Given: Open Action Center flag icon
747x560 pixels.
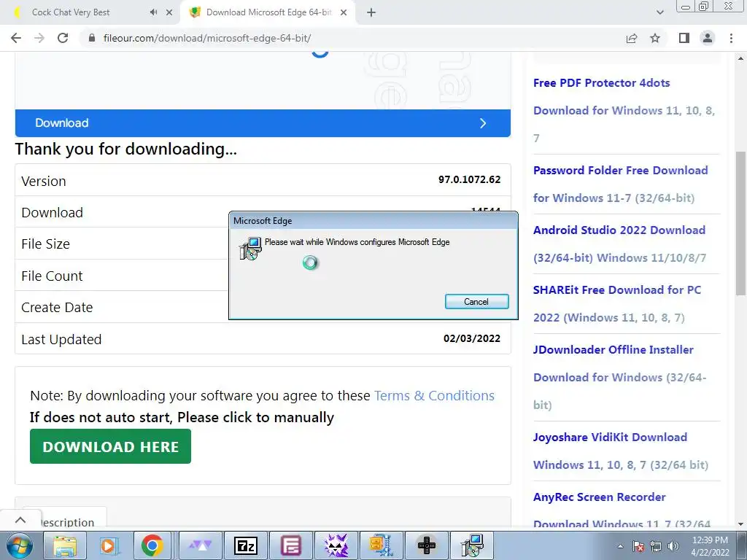Looking at the screenshot, I should pyautogui.click(x=638, y=546).
